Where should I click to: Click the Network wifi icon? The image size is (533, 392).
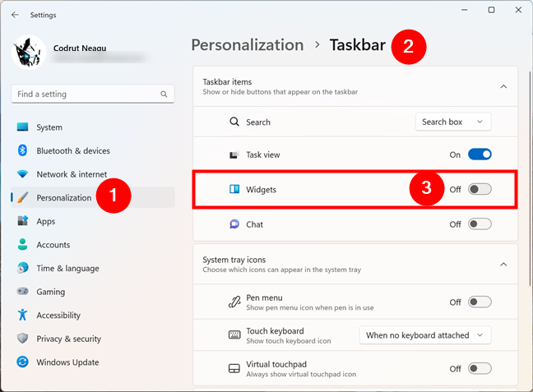point(23,174)
